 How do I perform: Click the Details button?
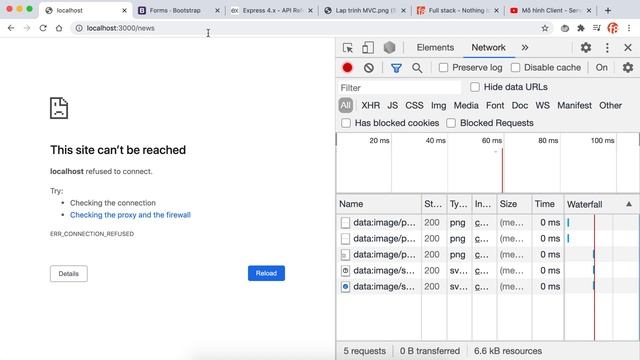[x=69, y=273]
